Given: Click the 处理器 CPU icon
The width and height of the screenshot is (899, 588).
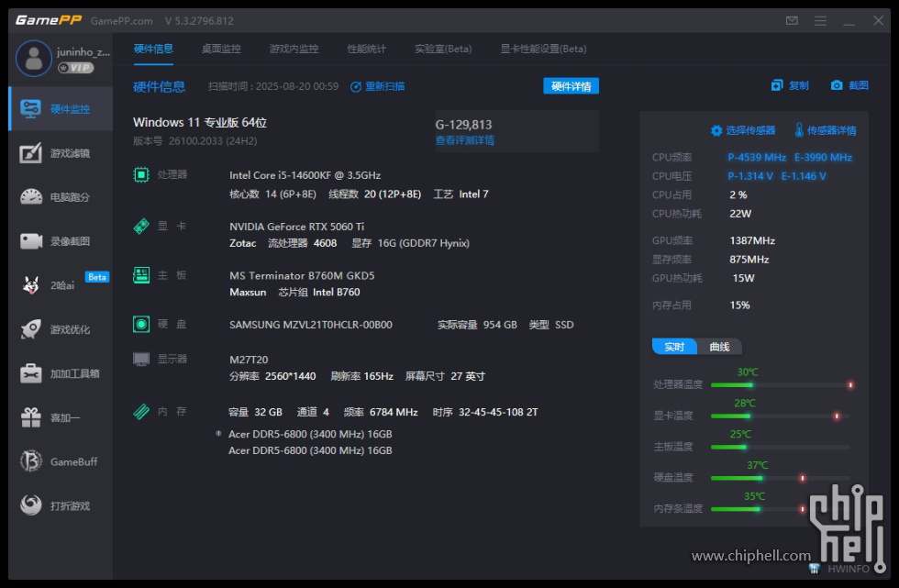Looking at the screenshot, I should coord(141,174).
